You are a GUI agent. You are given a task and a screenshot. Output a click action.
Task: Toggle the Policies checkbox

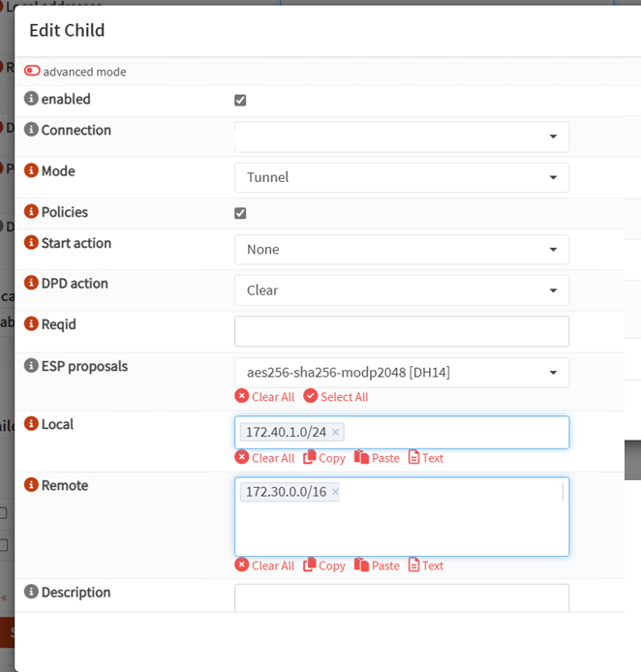(240, 213)
